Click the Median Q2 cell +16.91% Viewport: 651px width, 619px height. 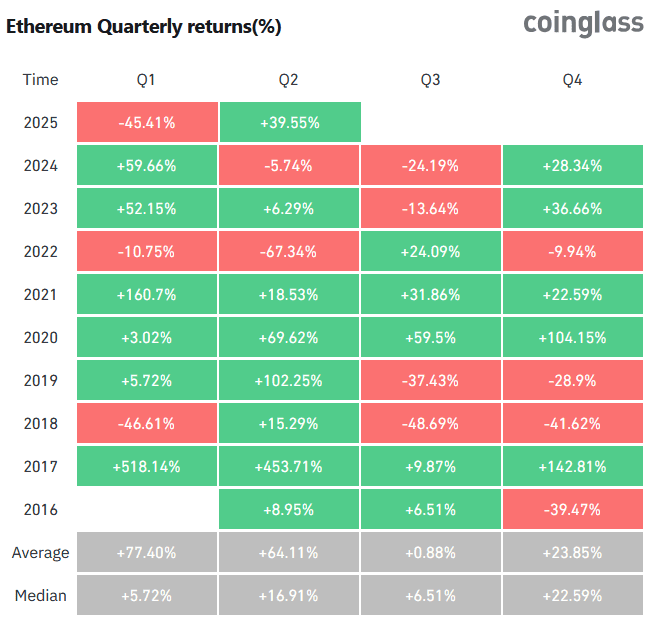tap(289, 596)
